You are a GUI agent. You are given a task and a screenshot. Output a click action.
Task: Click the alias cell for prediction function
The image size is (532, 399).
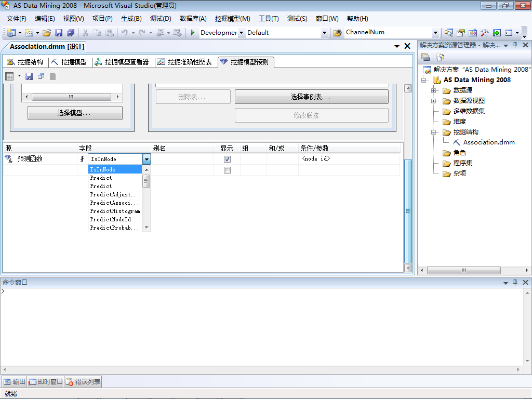(182, 159)
